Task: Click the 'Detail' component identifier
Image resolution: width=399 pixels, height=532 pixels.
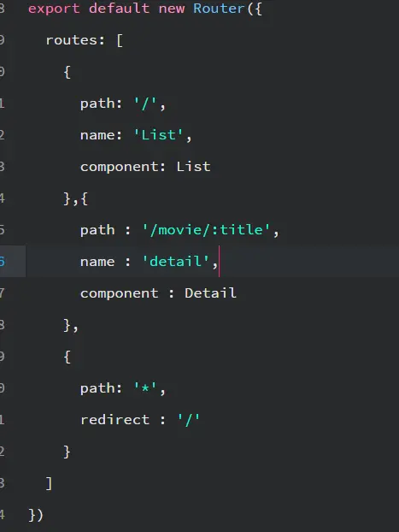Action: pyautogui.click(x=210, y=293)
